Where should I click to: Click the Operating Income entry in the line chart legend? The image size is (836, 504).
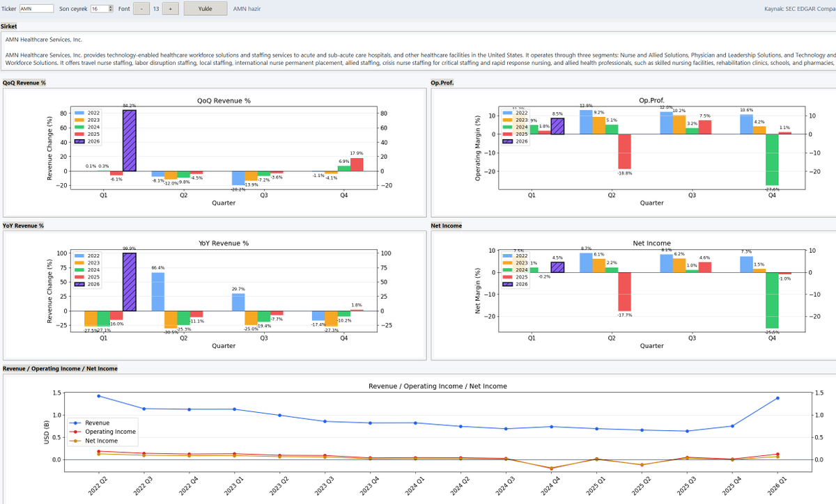point(102,432)
